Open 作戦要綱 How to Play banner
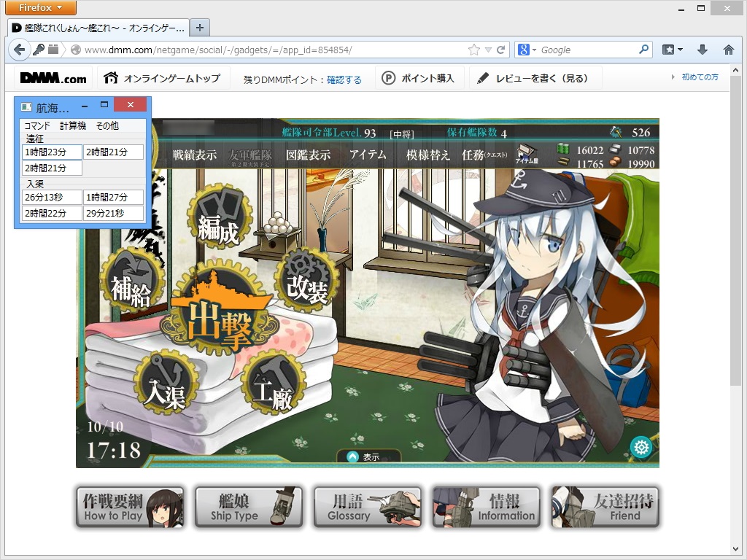Screen dimensions: 747x560 click(130, 507)
